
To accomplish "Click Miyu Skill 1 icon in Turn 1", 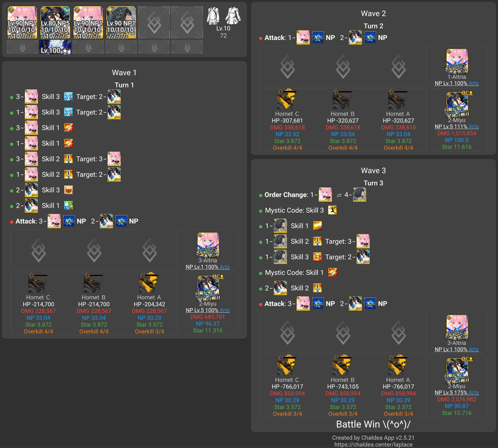I will click(x=68, y=206).
